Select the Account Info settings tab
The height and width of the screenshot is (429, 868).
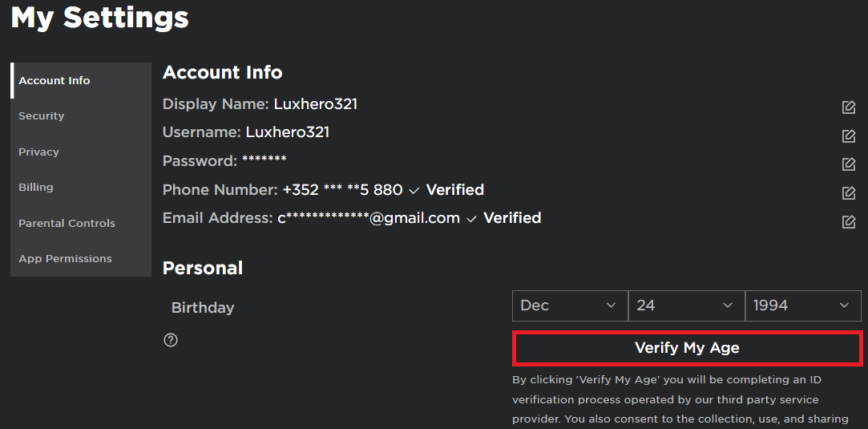[55, 81]
